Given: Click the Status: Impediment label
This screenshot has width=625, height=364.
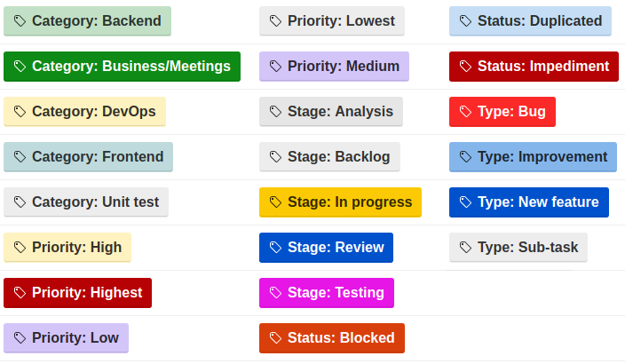Looking at the screenshot, I should 534,67.
